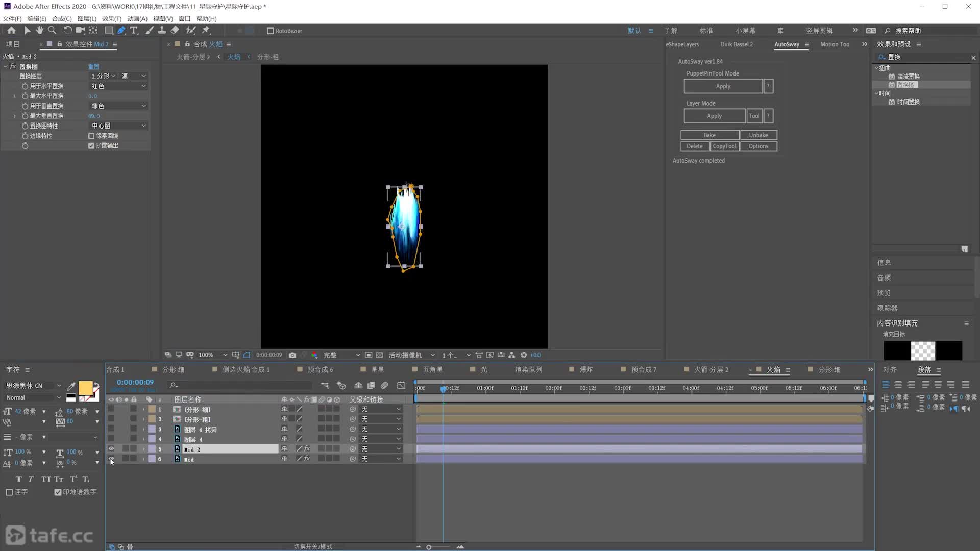Click Apply under PuppetPinTool Mode

723,86
